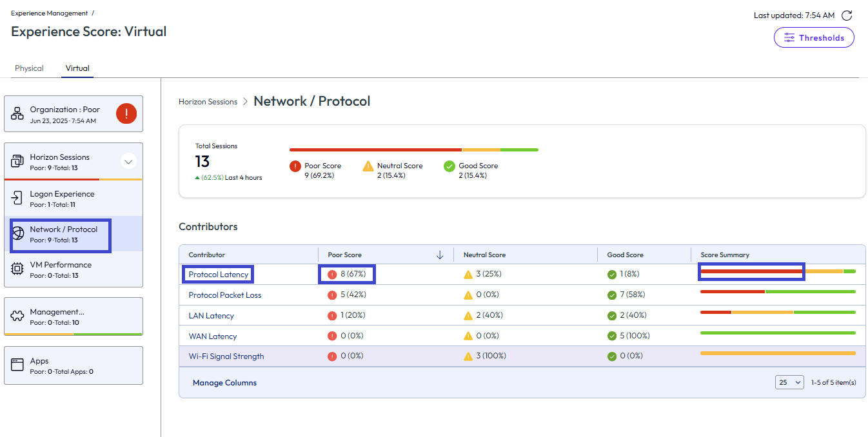Click green check icon in WAN Latency row
The width and height of the screenshot is (868, 437).
612,336
